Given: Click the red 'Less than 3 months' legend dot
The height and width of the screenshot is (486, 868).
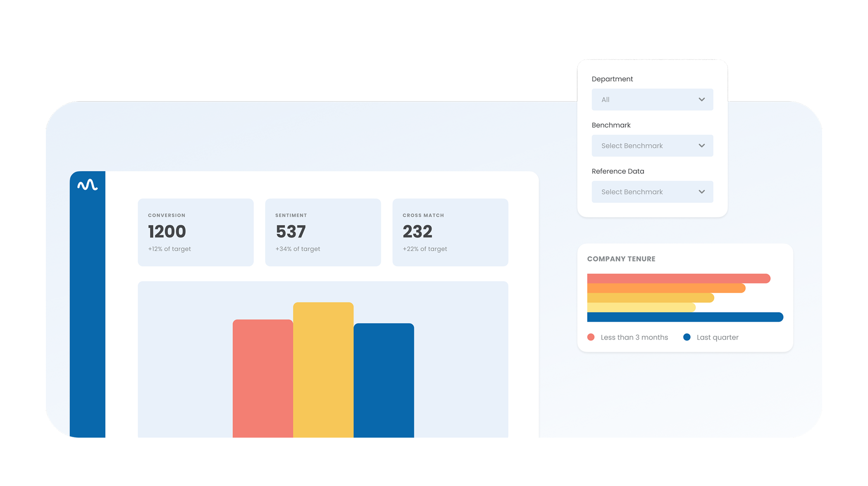Looking at the screenshot, I should click(591, 337).
